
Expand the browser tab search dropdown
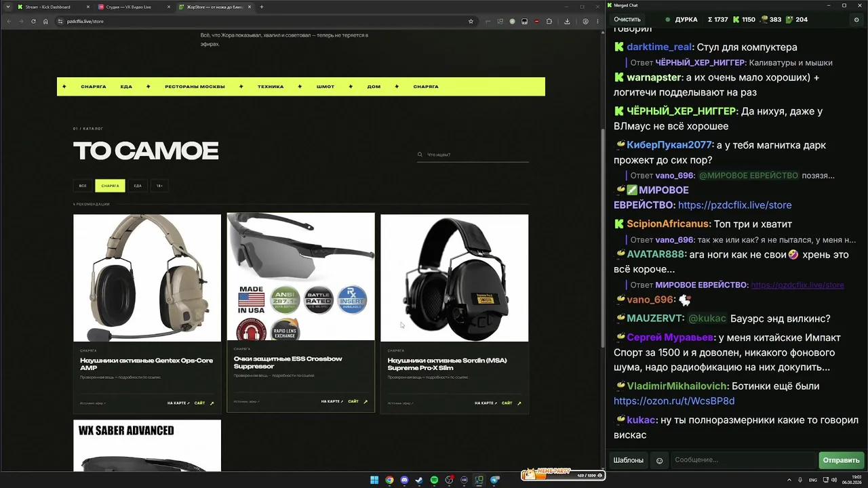click(8, 7)
